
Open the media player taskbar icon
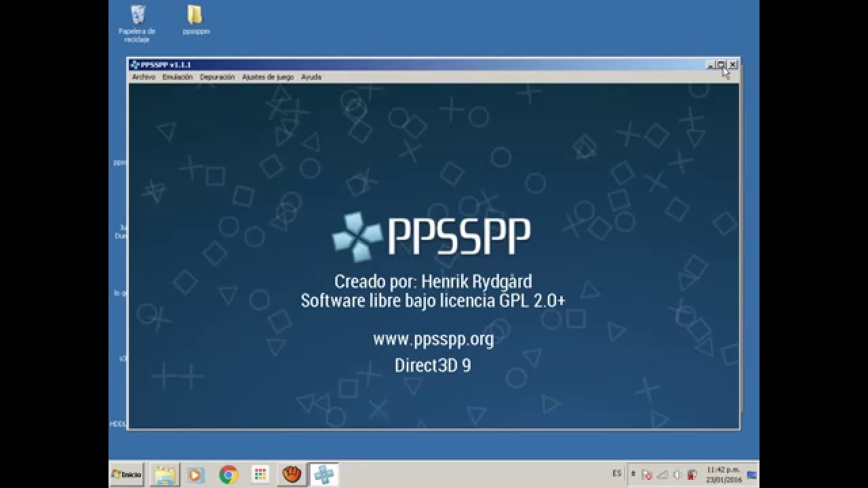click(x=195, y=474)
